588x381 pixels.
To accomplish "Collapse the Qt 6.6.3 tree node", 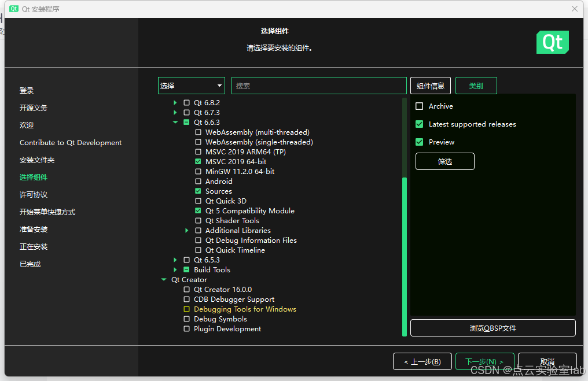I will tap(175, 122).
